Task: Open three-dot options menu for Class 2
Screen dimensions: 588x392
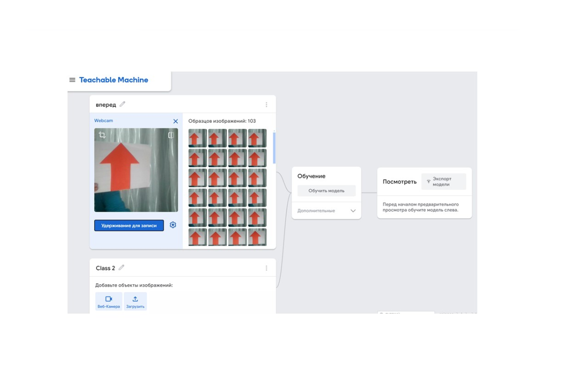Action: (267, 268)
